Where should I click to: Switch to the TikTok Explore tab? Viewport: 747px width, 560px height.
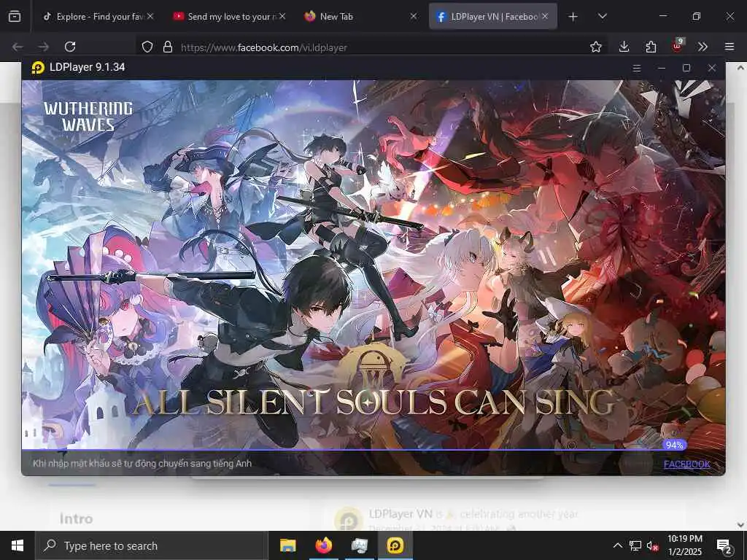98,16
